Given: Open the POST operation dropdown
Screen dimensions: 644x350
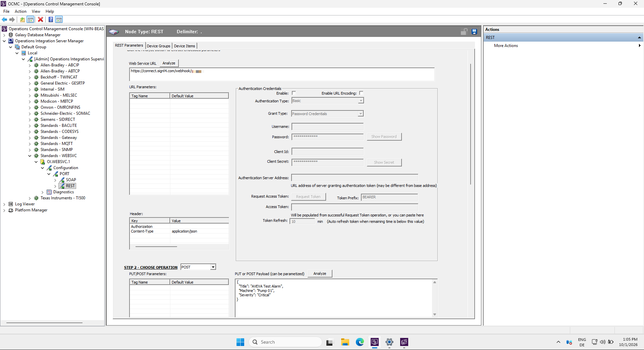Looking at the screenshot, I should (213, 267).
